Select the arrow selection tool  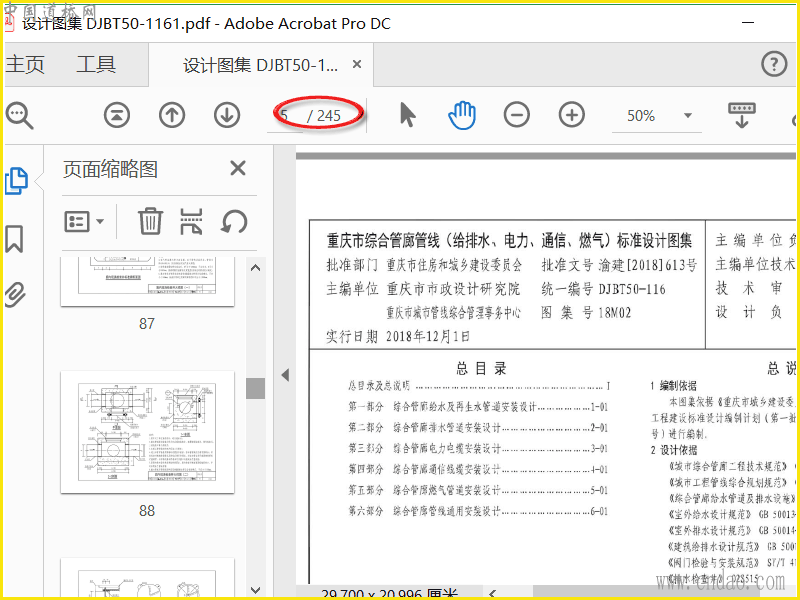coord(407,114)
